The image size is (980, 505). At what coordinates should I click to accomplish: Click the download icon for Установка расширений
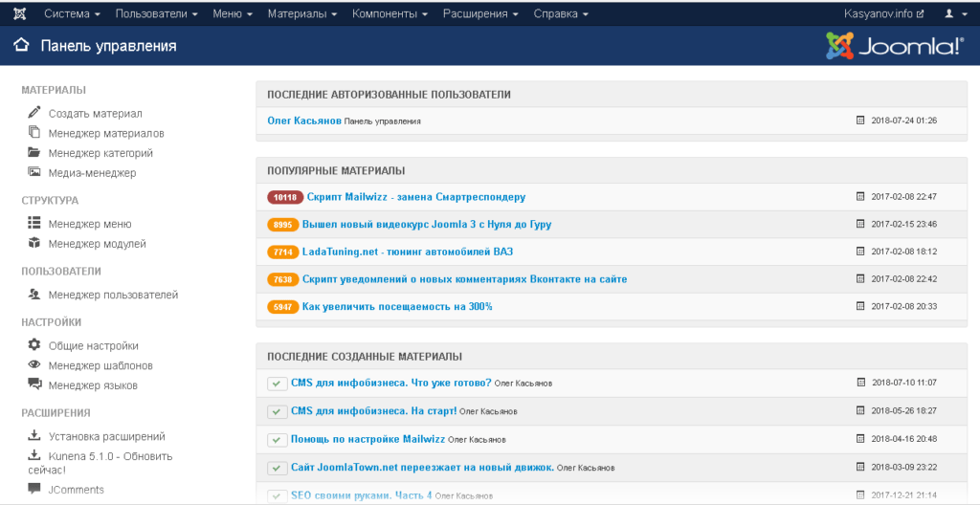33,435
